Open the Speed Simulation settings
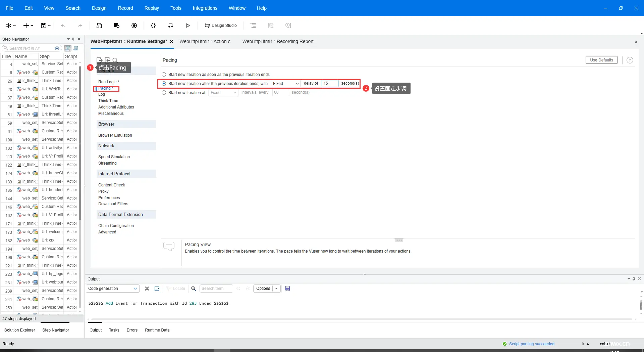 (x=114, y=157)
